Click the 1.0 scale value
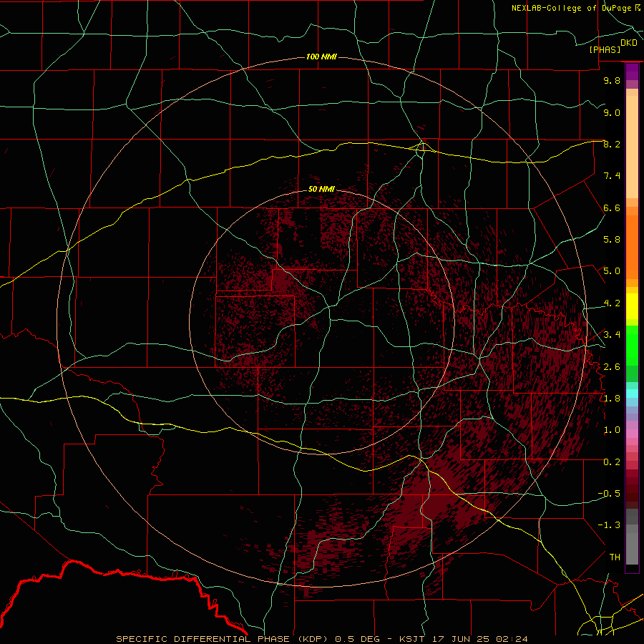Image resolution: width=644 pixels, height=644 pixels. click(612, 430)
